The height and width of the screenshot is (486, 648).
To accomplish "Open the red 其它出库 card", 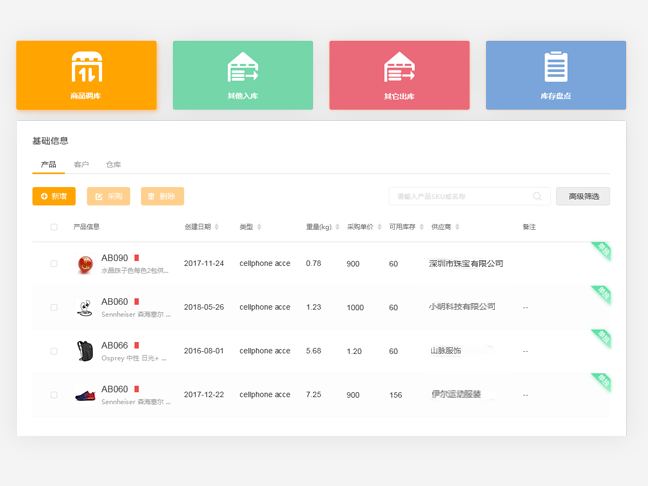I will (x=399, y=75).
